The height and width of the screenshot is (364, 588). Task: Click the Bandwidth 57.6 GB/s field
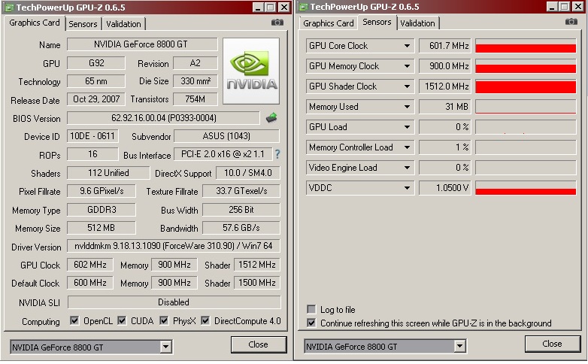241,228
